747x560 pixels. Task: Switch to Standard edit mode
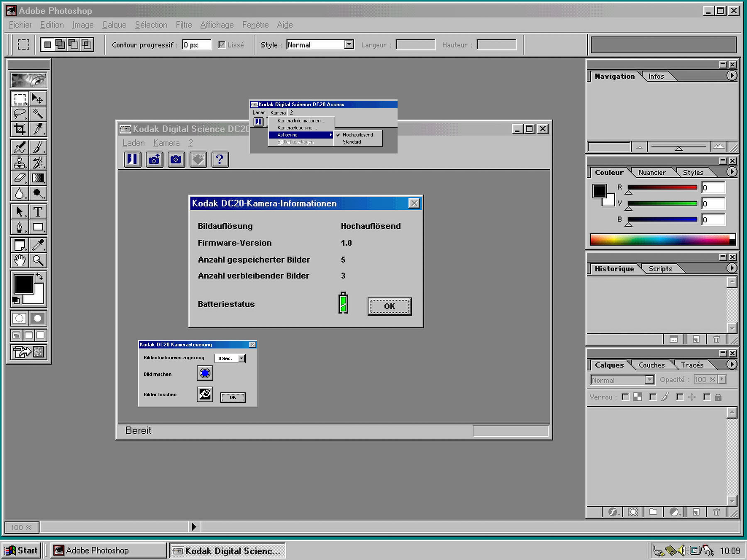pyautogui.click(x=20, y=318)
